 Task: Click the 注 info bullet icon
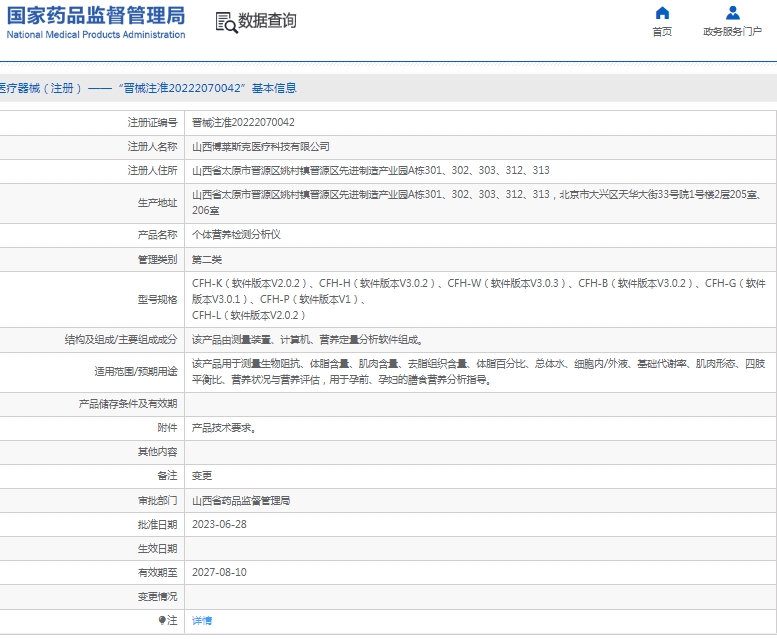pos(162,620)
